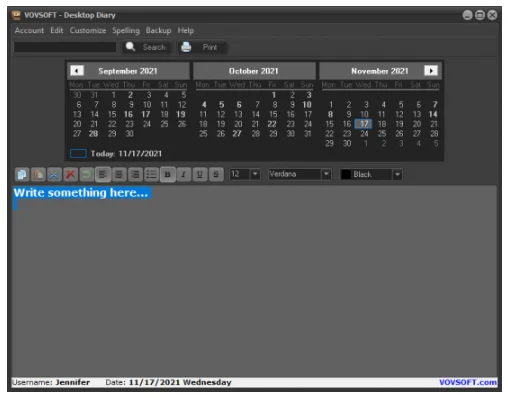This screenshot has height=398, width=508.
Task: Open the Black text color dropdown
Action: 397,174
